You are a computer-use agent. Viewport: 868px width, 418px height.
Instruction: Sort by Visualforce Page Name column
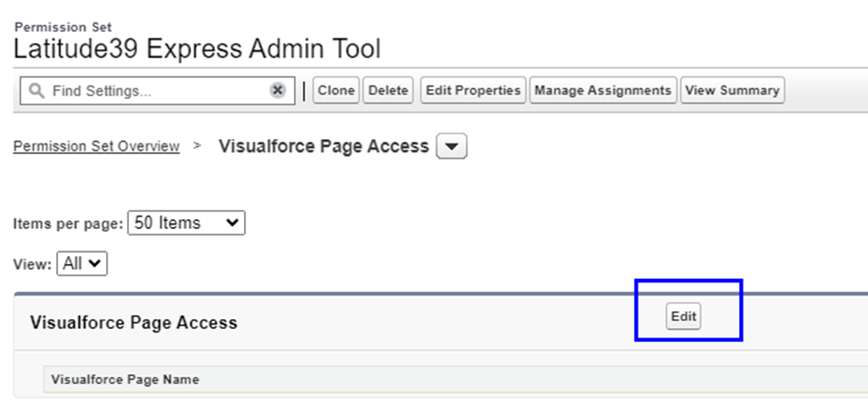click(126, 380)
